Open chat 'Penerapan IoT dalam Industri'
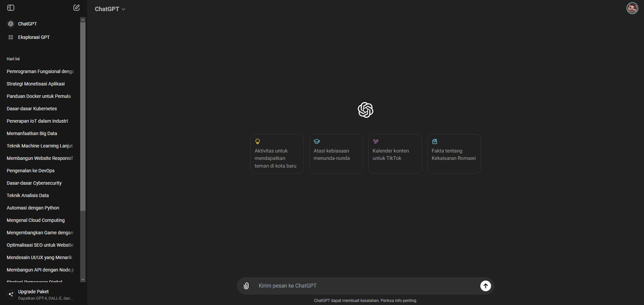Screen dimensions: 644x305 tap(40, 121)
